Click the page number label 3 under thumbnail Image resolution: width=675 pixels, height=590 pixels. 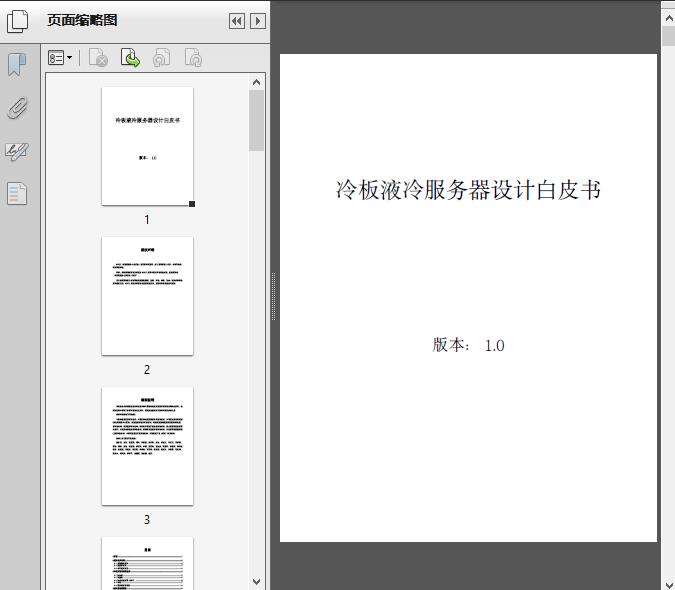click(147, 520)
